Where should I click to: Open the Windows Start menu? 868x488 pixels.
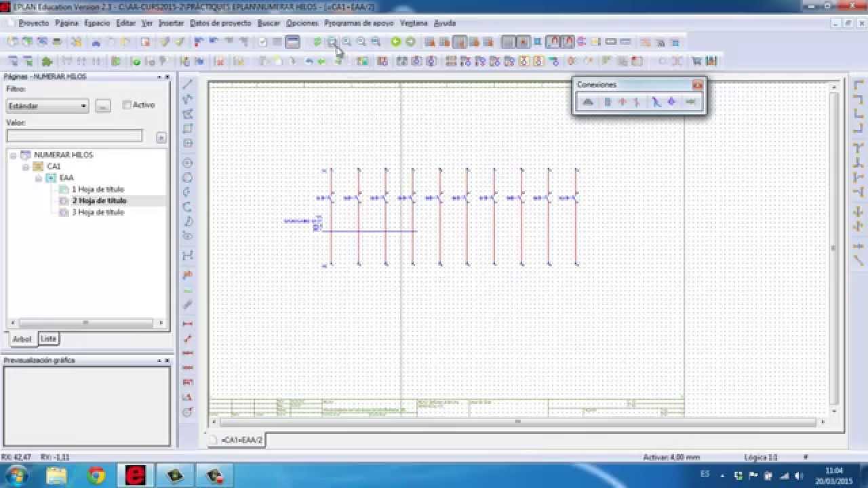(16, 476)
